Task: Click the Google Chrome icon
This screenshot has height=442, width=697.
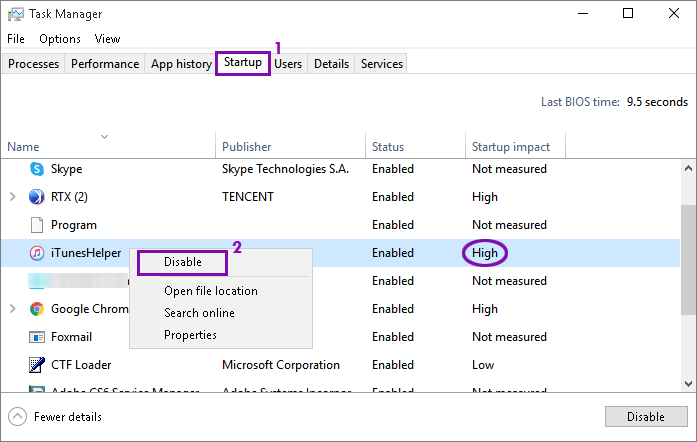Action: (37, 309)
